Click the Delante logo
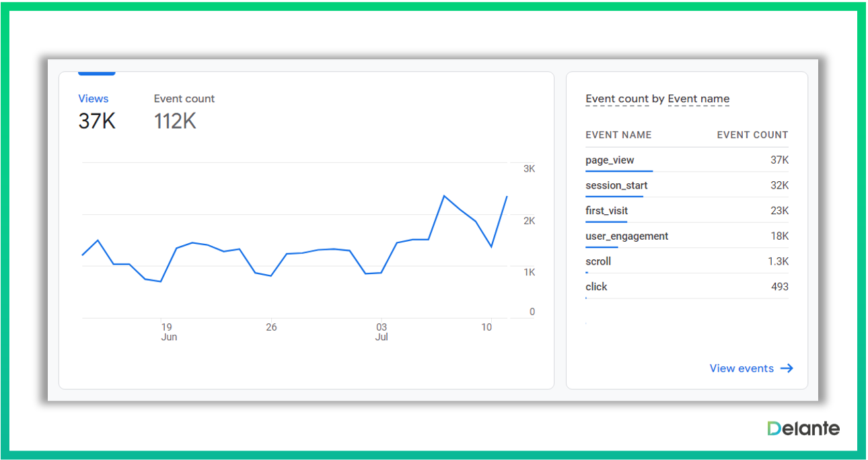Viewport: 868px width, 460px height. coord(803,428)
